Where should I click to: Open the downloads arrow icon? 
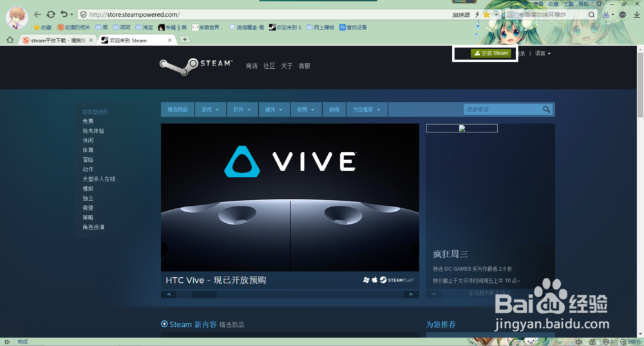click(636, 15)
